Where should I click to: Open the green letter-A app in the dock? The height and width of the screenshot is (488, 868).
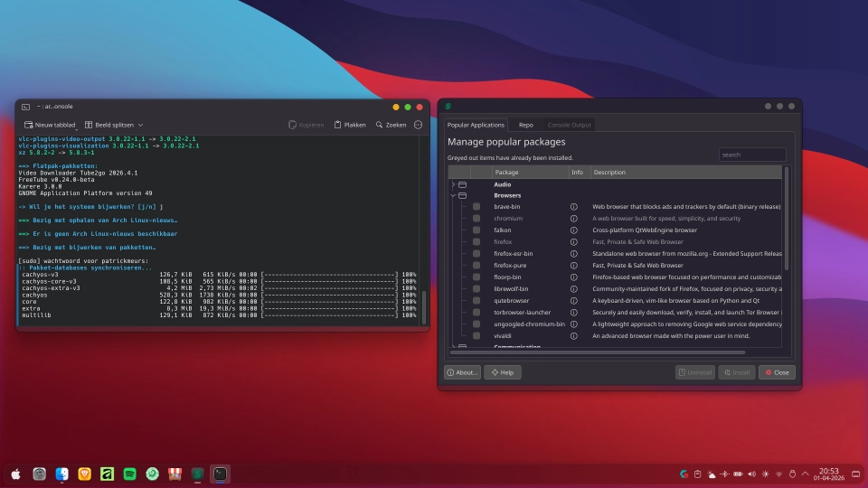coord(107,474)
